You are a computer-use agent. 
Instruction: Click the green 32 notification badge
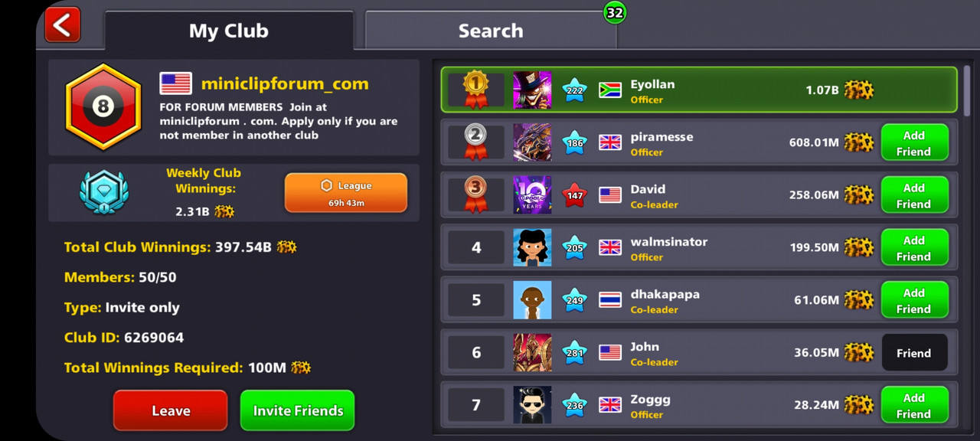615,12
